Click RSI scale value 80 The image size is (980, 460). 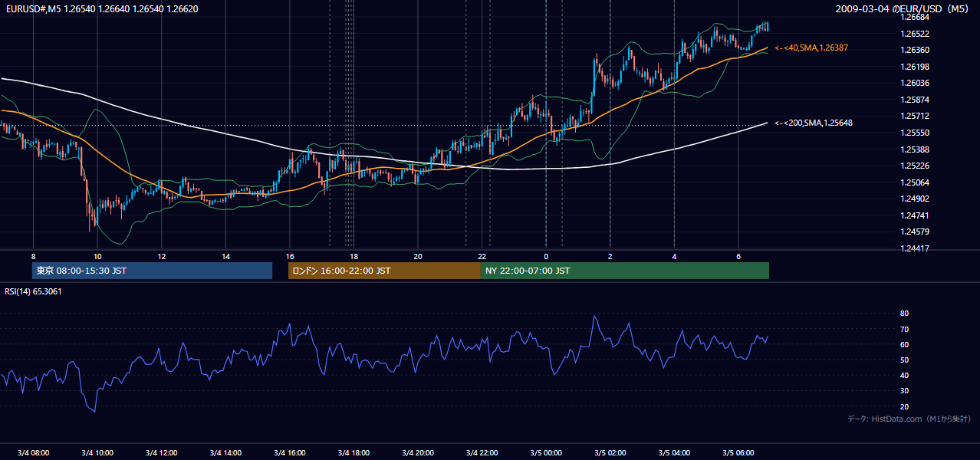[x=904, y=314]
